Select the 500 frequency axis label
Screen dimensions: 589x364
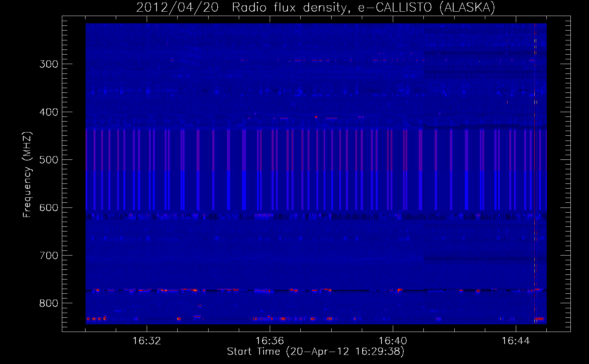(49, 160)
